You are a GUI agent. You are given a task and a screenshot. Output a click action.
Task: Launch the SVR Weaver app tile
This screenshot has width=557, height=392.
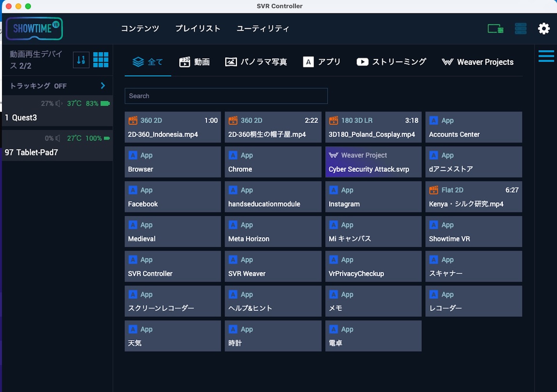273,266
